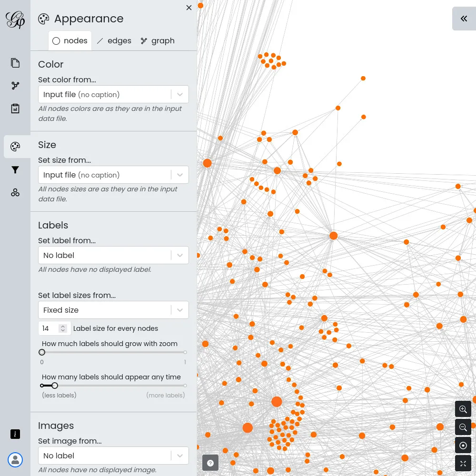Viewport: 476px width, 476px height.
Task: Reset the graph view with center button
Action: click(463, 446)
